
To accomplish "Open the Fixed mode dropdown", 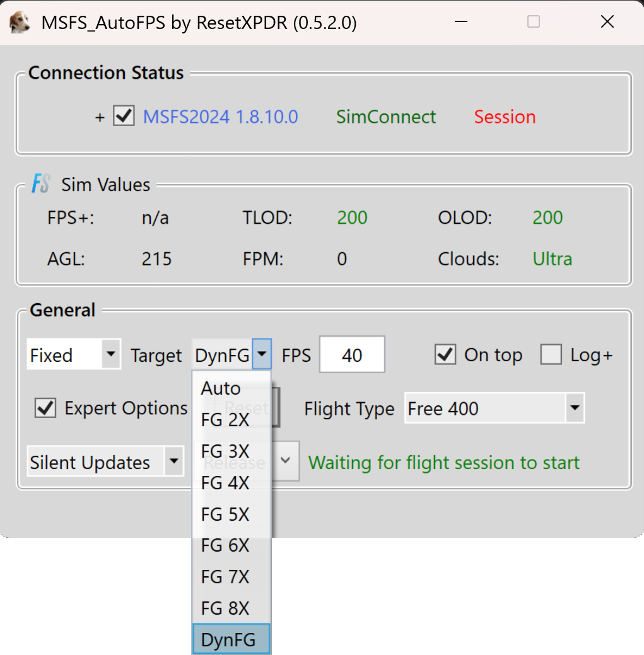I will point(74,354).
